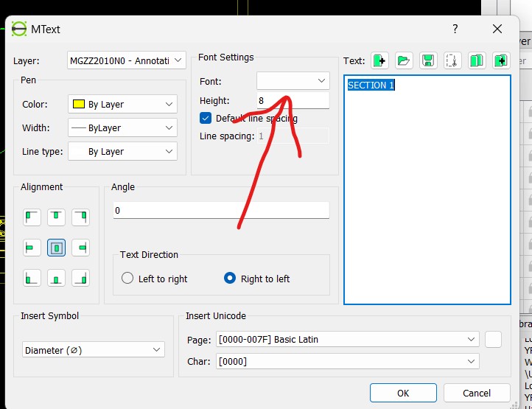Save text to file with floppy icon

(x=428, y=60)
